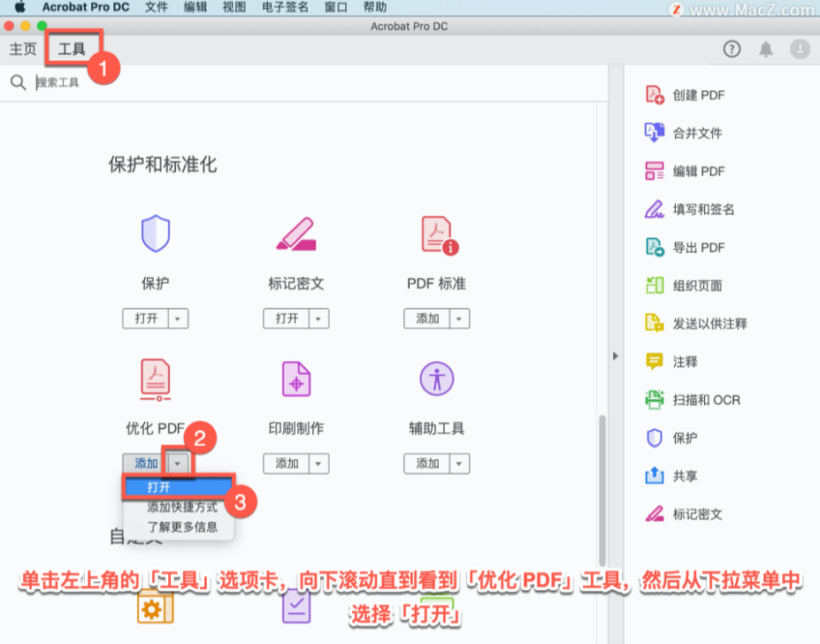Screen dimensions: 820x644
Task: Click the 辅助工具 accessibility icon
Action: 436,379
